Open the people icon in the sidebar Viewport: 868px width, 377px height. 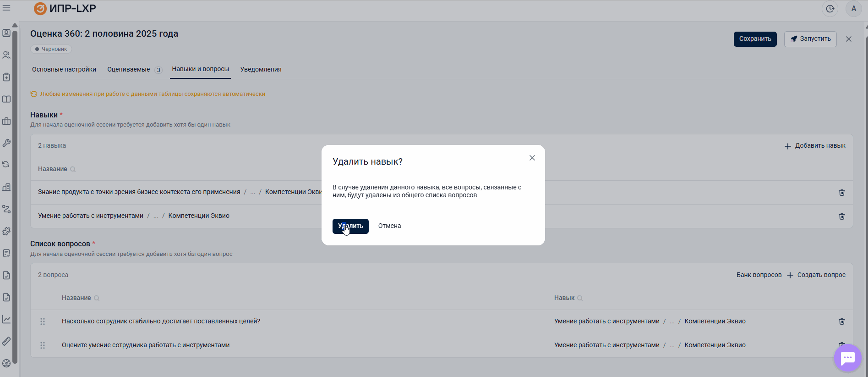[6, 55]
